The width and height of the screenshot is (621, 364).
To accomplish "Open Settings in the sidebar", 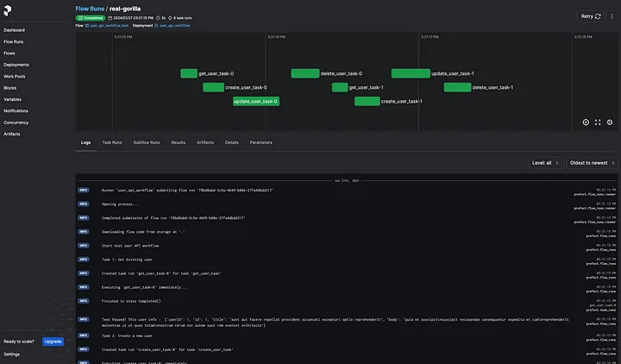I will click(x=12, y=355).
